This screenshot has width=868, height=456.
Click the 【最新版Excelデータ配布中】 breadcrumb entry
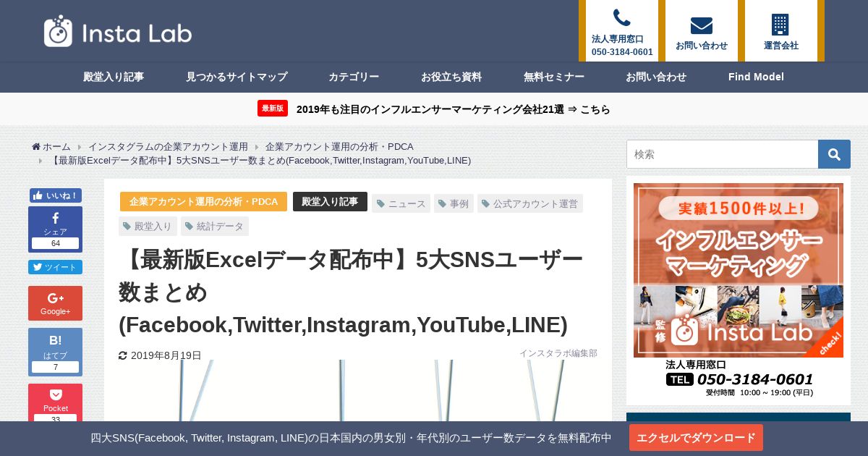[x=260, y=160]
